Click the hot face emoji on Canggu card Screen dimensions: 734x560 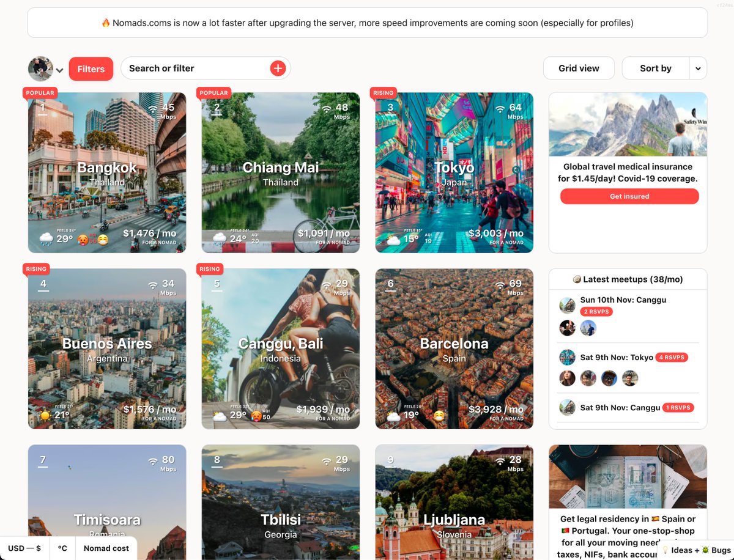(x=256, y=416)
